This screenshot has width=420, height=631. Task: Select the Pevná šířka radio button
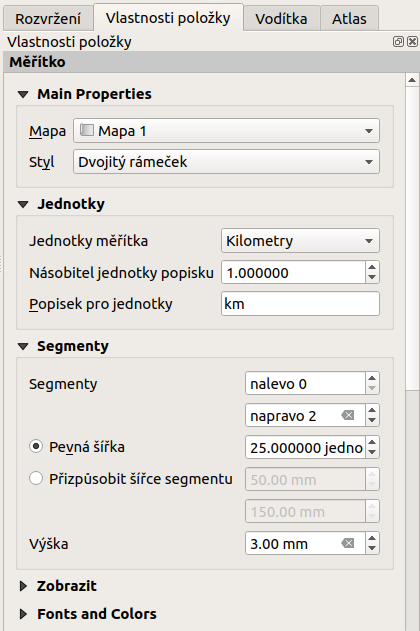(36, 447)
